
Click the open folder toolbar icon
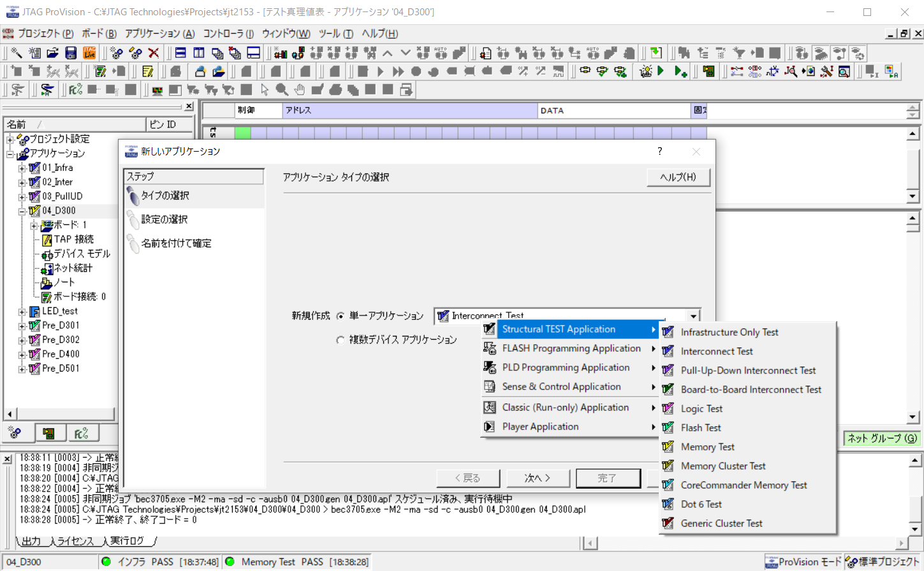coord(53,53)
